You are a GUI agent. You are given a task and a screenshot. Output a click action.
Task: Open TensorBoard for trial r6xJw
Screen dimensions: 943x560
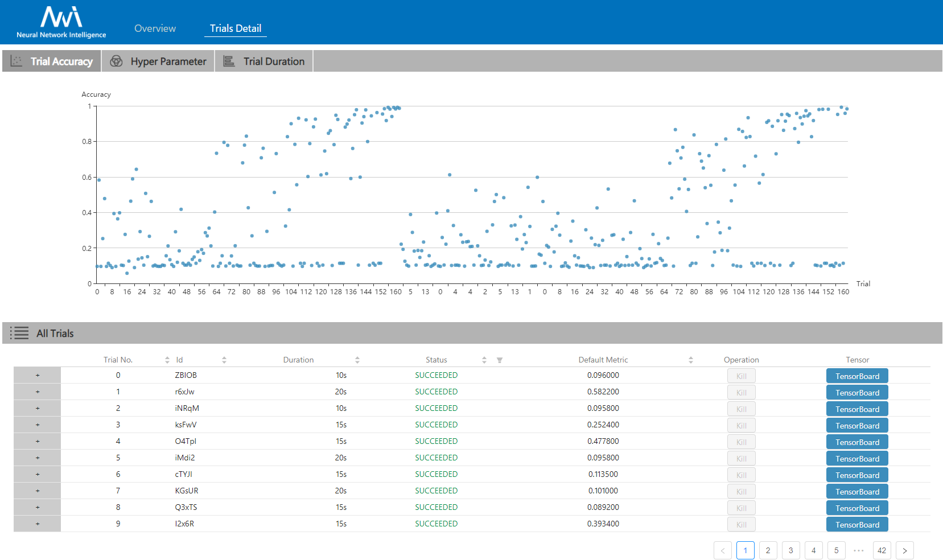point(856,392)
